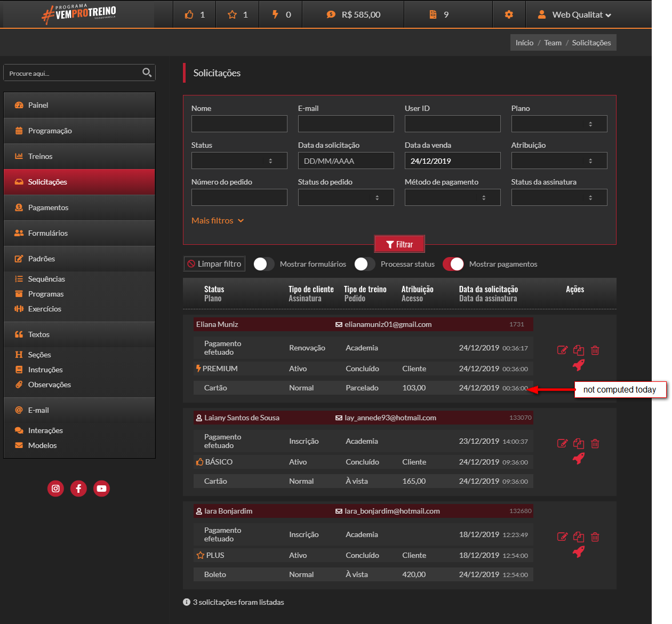Screen dimensions: 672x624
Task: Open Pagamentos in the sidebar menu
Action: click(x=48, y=207)
